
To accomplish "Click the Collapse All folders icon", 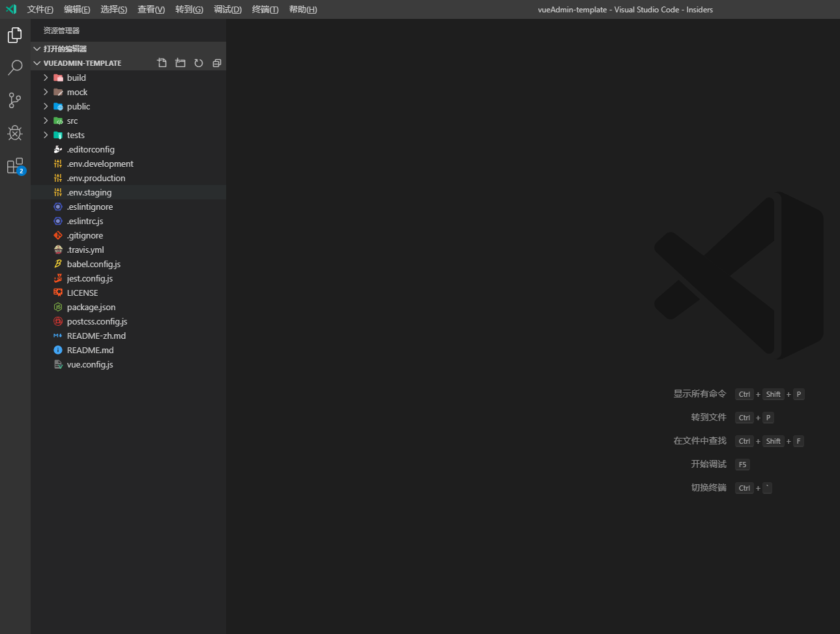I will pos(217,63).
